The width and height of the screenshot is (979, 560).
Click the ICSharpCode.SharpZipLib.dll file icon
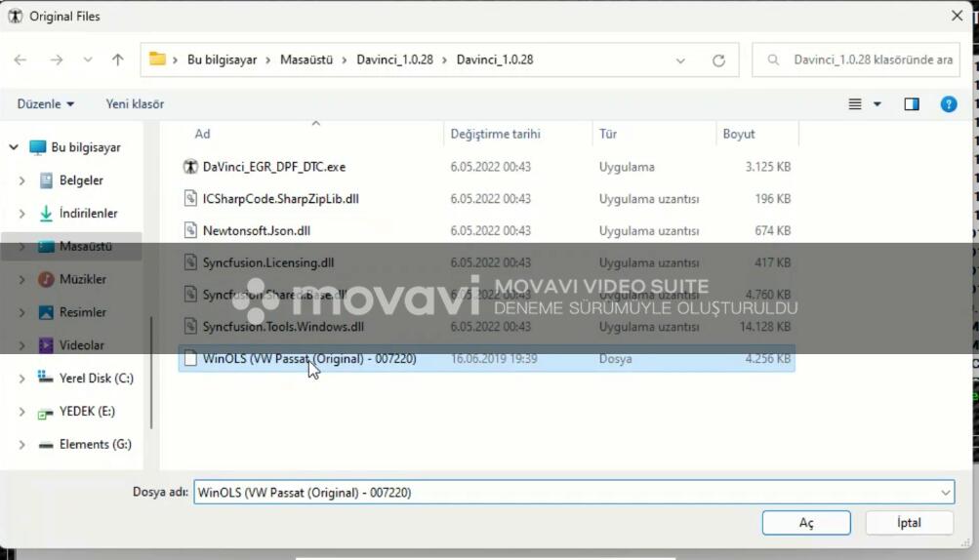[x=189, y=198]
